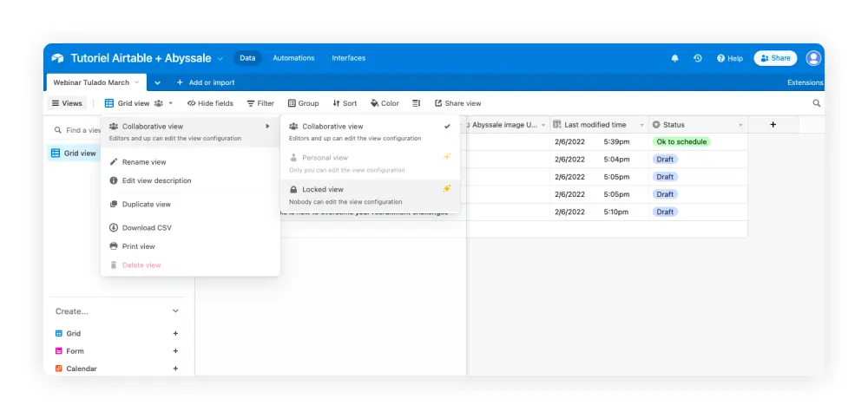Click Share view in toolbar

click(457, 103)
